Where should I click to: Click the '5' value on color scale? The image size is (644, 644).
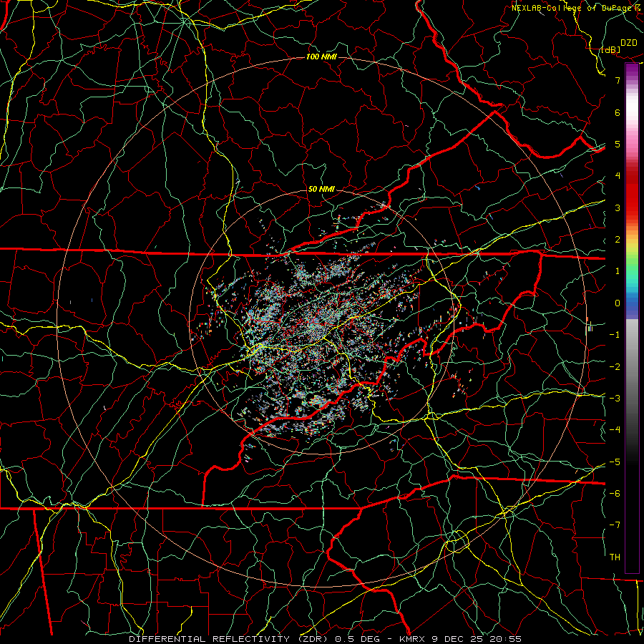coord(618,144)
